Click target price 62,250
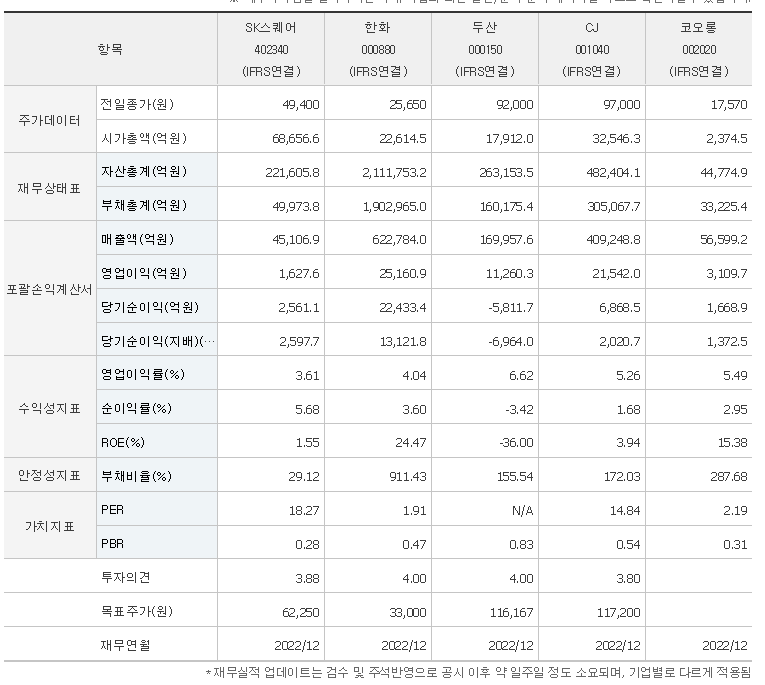This screenshot has height=685, width=765. coord(301,612)
